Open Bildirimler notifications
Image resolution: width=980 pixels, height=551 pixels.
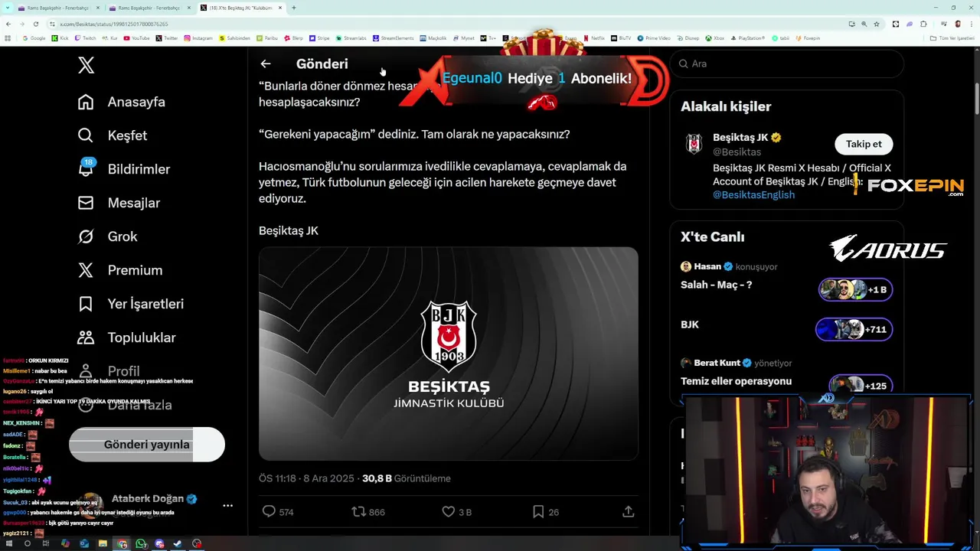(x=124, y=169)
